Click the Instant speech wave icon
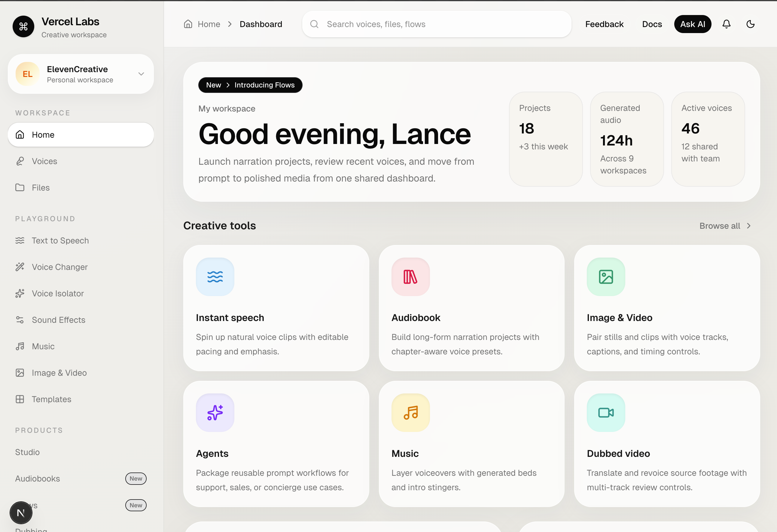Image resolution: width=777 pixels, height=532 pixels. pyautogui.click(x=215, y=277)
